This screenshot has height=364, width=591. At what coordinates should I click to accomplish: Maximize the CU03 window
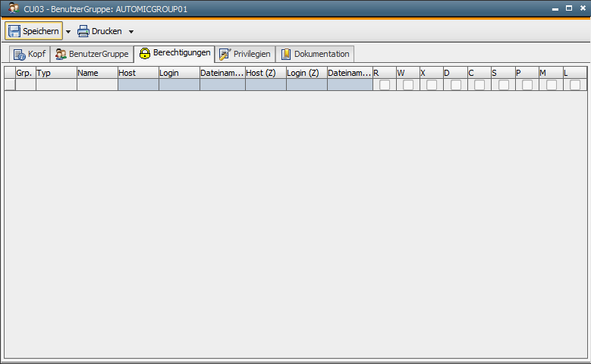click(569, 8)
